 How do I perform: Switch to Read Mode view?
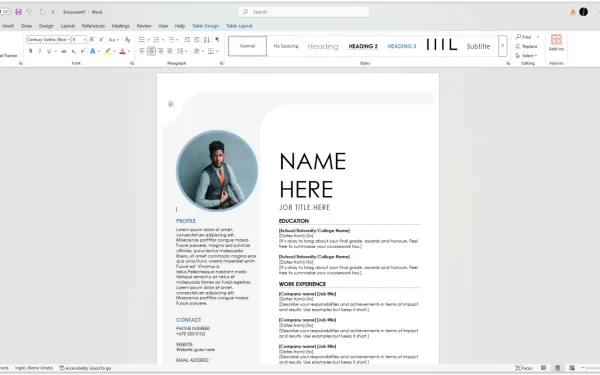[x=543, y=368]
